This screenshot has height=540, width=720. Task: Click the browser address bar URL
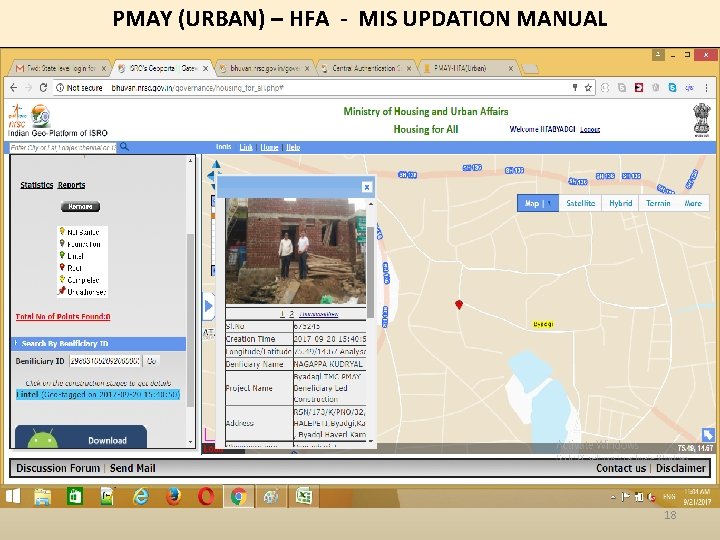point(197,88)
